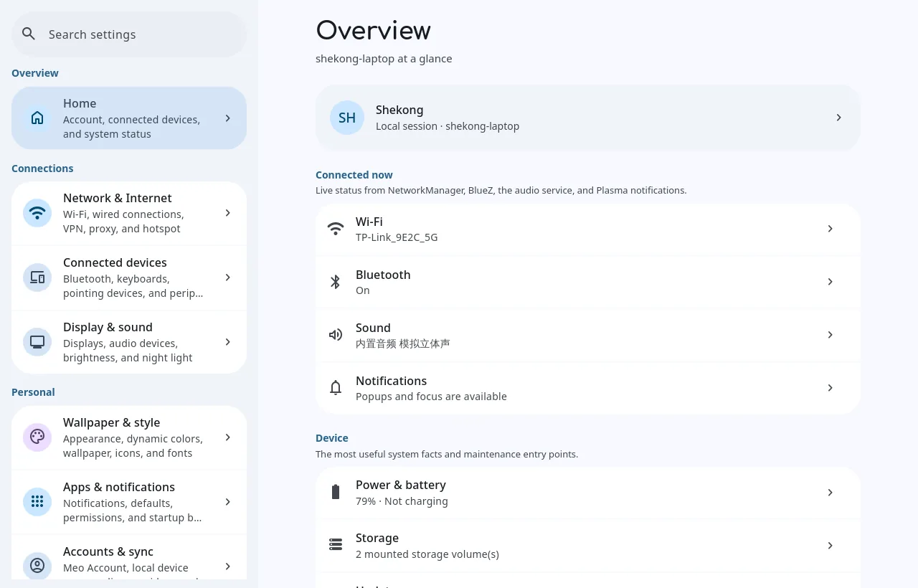Viewport: 918px width, 588px height.
Task: Click the Network & Internet sidebar chevron
Action: pyautogui.click(x=227, y=213)
